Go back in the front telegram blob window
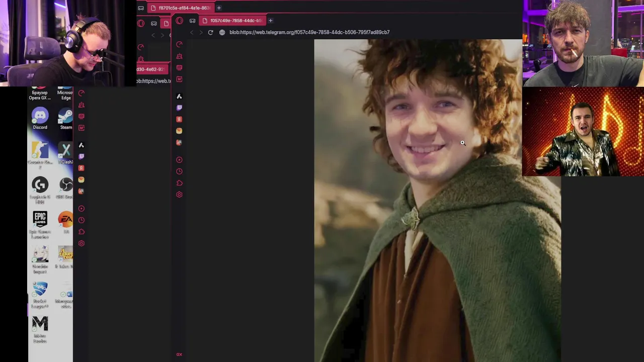644x362 pixels. point(191,32)
